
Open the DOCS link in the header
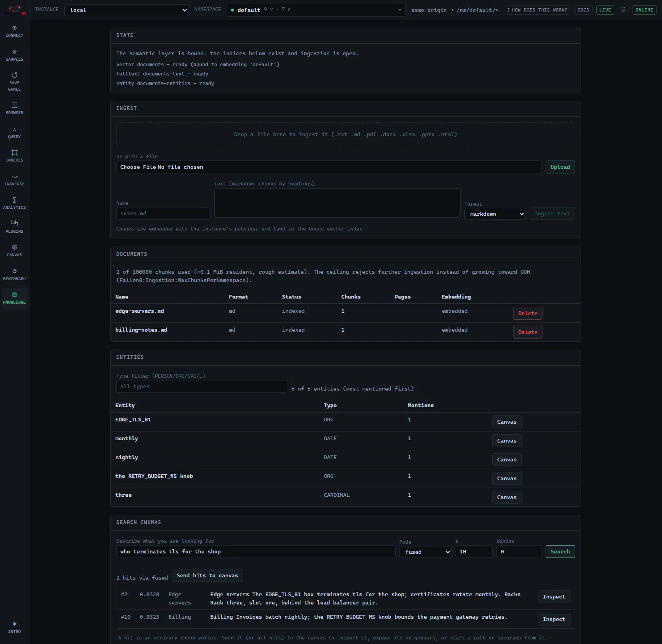pyautogui.click(x=583, y=10)
